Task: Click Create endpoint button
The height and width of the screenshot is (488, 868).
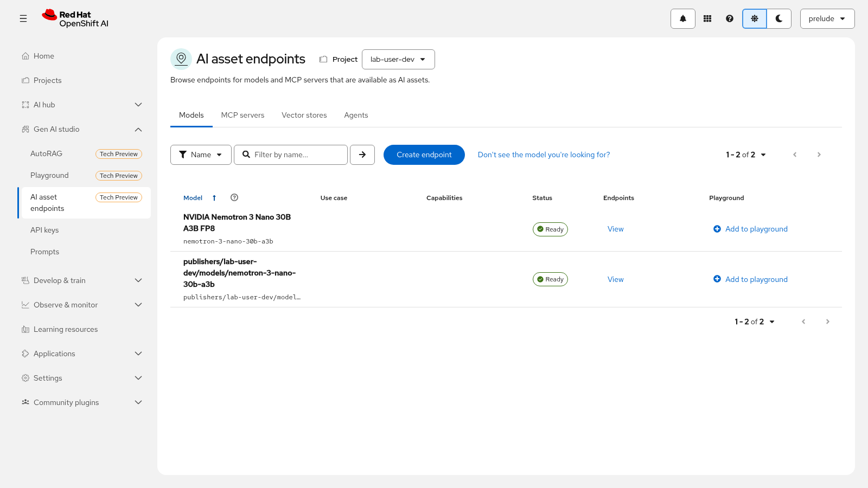Action: tap(424, 155)
